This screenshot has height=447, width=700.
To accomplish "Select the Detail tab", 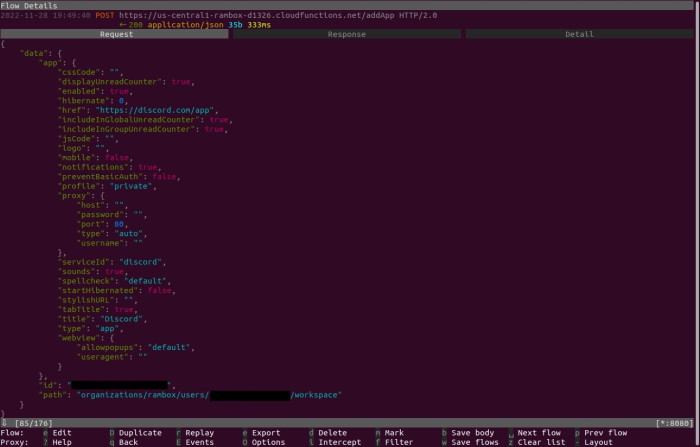I will pyautogui.click(x=579, y=34).
